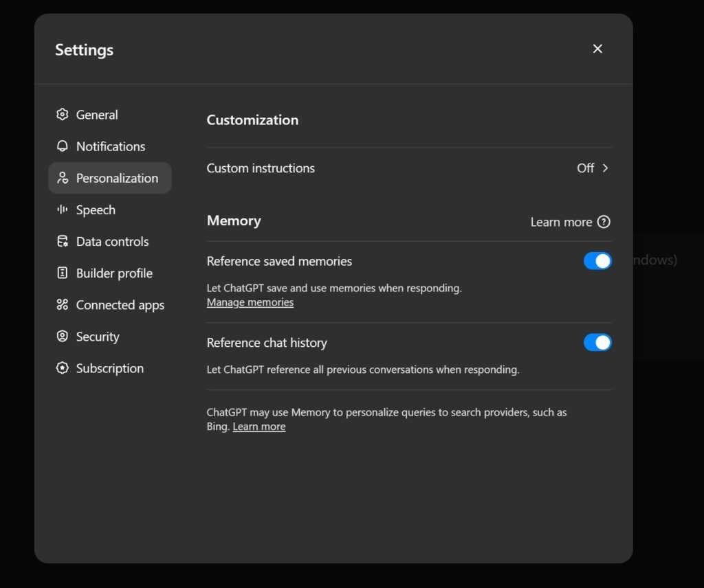This screenshot has width=704, height=588.
Task: Select the Speech waveform icon
Action: pyautogui.click(x=63, y=210)
